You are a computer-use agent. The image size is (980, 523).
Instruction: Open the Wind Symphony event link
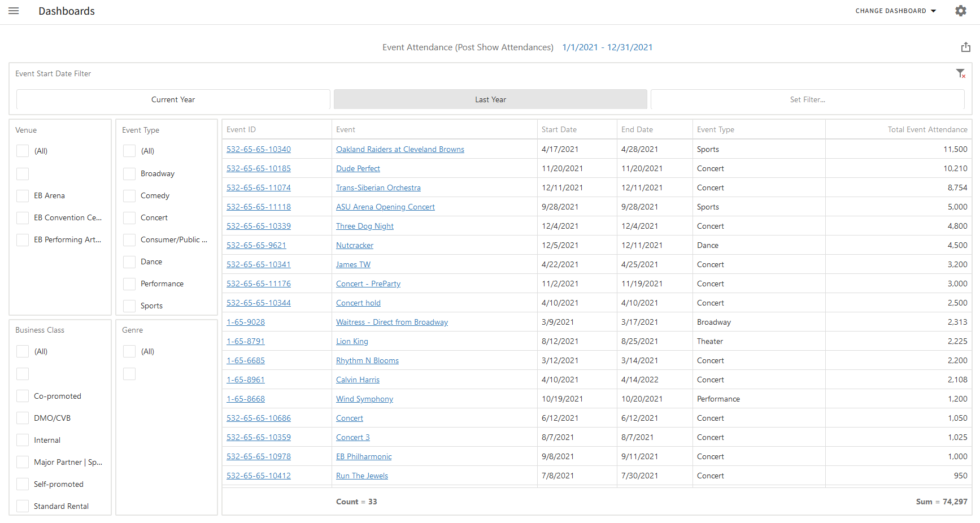click(x=364, y=399)
